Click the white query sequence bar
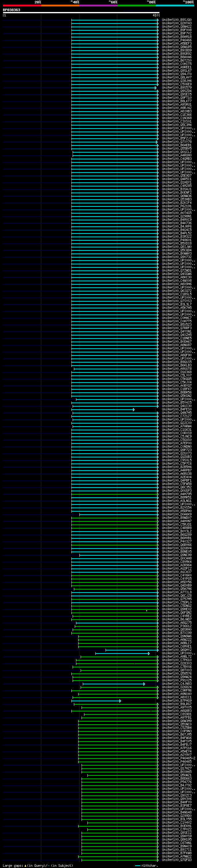This screenshot has width=197, height=868. [81, 12]
